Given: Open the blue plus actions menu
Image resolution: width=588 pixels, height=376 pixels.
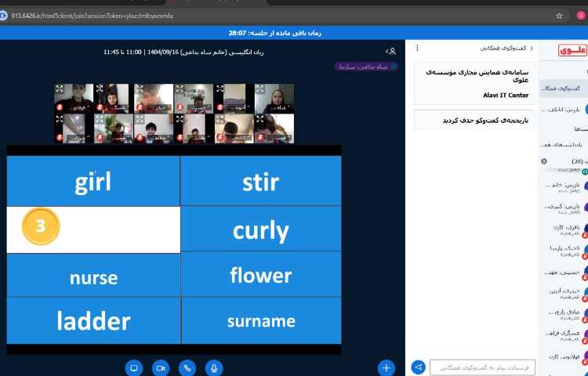Looking at the screenshot, I should tap(386, 367).
